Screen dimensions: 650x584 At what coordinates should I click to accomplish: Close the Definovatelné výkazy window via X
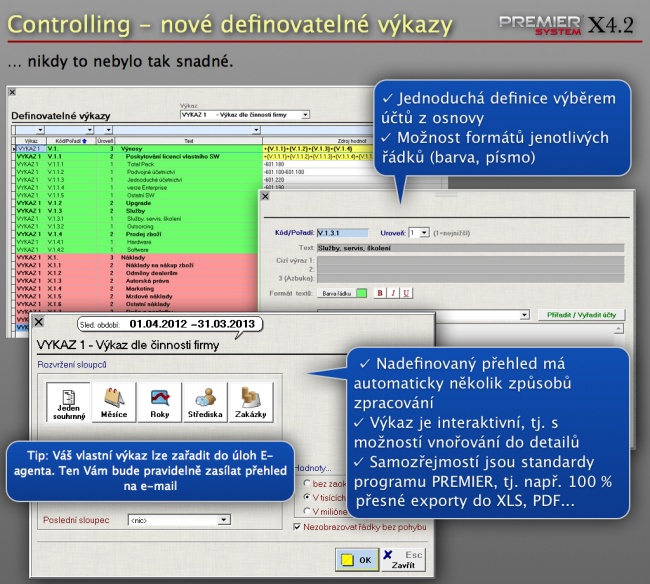[x=12, y=92]
